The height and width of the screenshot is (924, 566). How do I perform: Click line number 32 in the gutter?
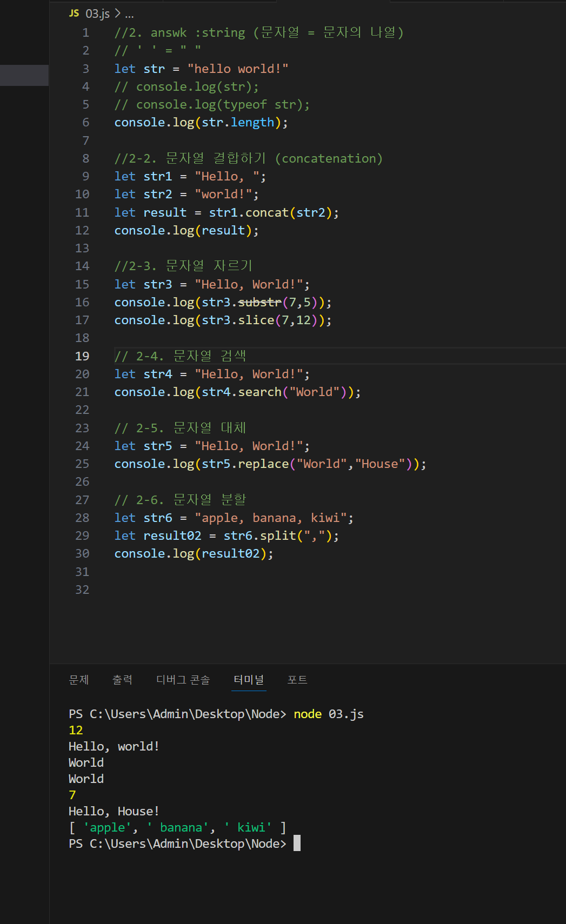point(82,590)
